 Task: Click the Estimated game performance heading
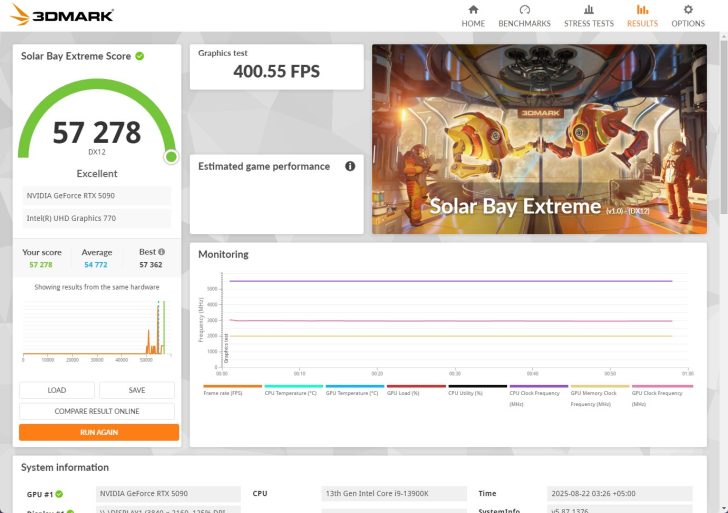coord(264,166)
